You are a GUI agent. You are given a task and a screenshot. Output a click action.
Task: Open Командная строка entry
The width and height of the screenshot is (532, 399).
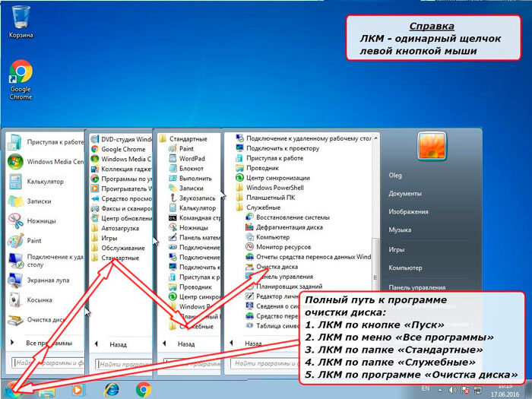[x=195, y=218]
